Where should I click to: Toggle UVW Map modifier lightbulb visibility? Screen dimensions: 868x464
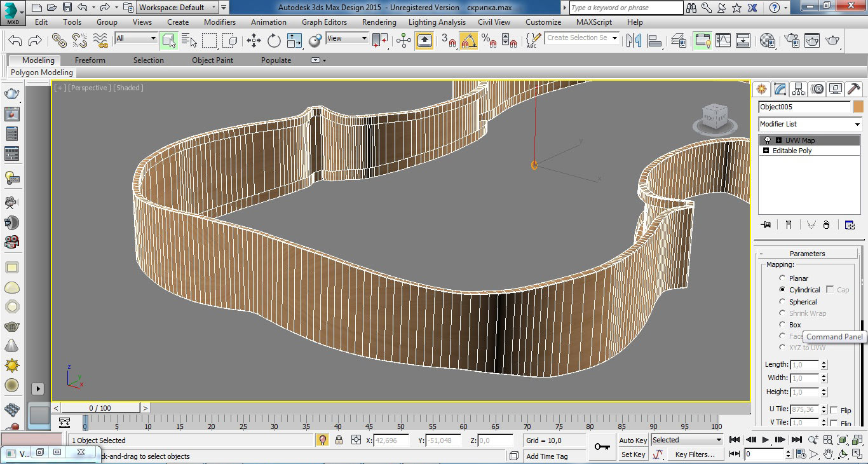click(767, 140)
